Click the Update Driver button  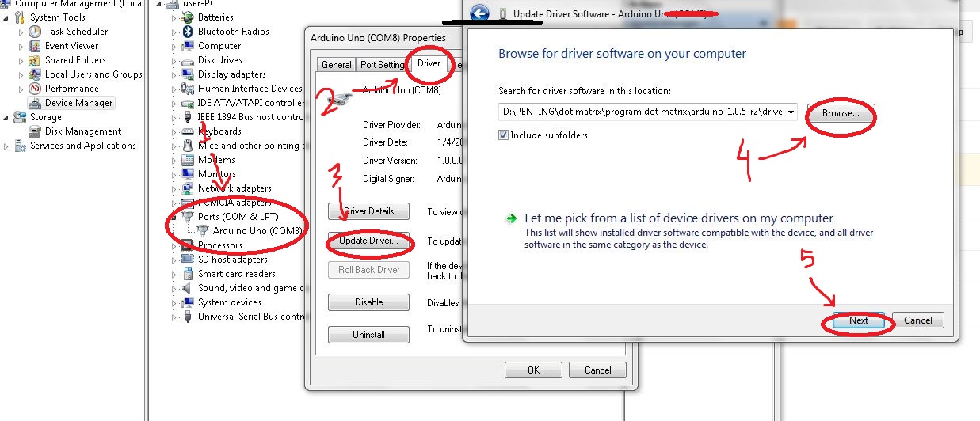click(368, 241)
